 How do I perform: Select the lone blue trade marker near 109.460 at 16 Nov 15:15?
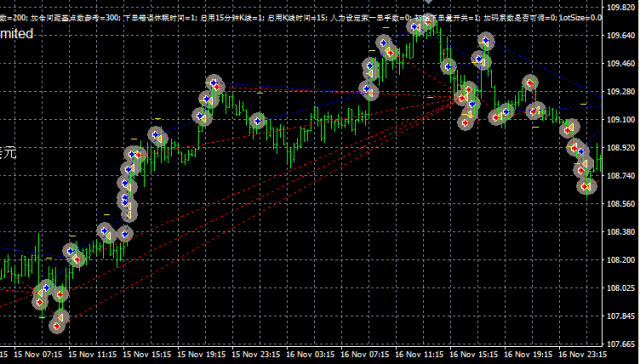(449, 66)
